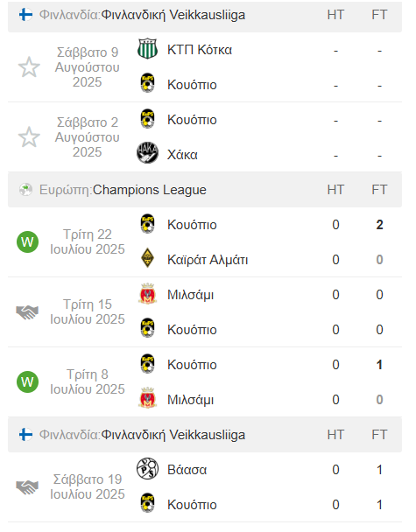The width and height of the screenshot is (416, 532).
Task: Click the Europe globe icon by Champions League
Action: point(25,190)
